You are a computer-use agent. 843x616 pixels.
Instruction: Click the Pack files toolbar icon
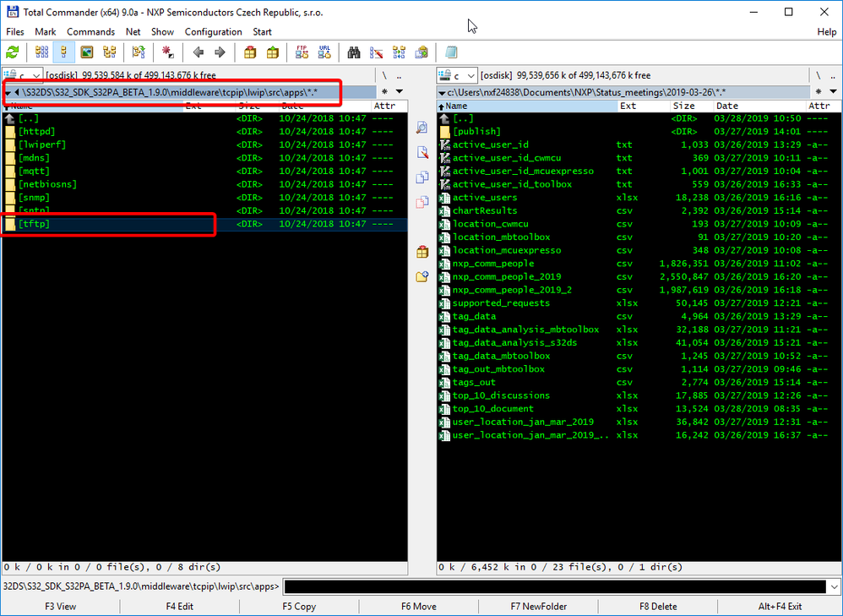coord(249,52)
